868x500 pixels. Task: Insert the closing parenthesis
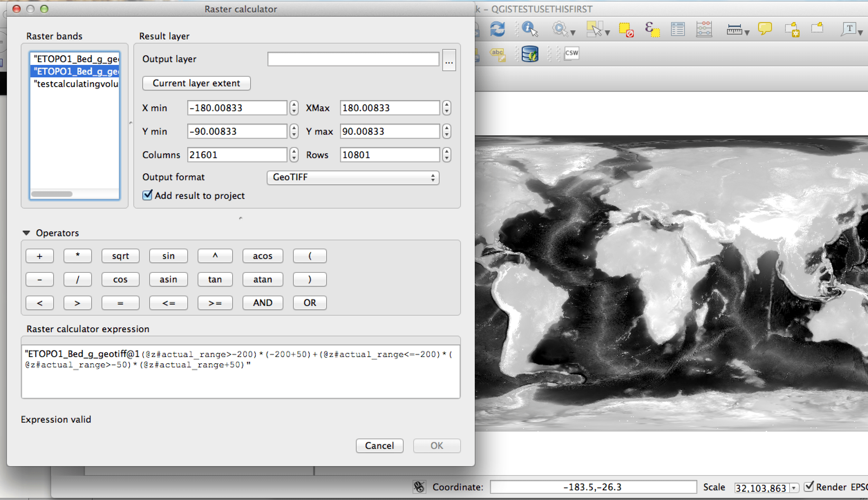[310, 279]
